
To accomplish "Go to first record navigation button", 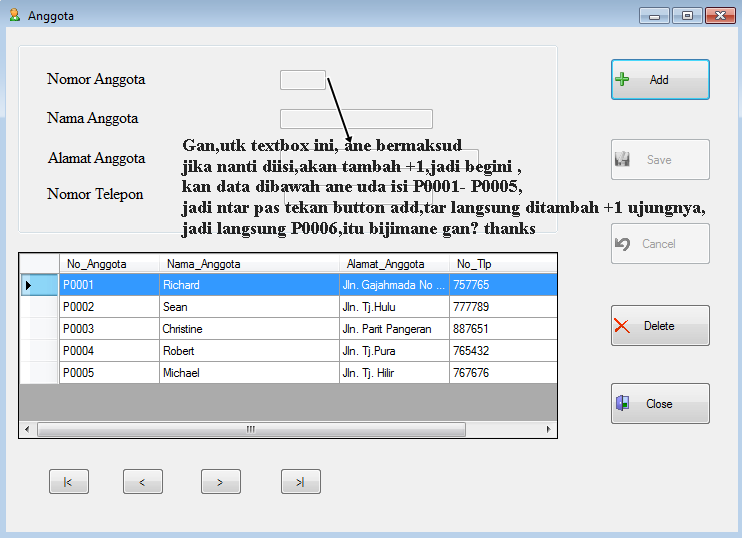I will click(x=69, y=482).
